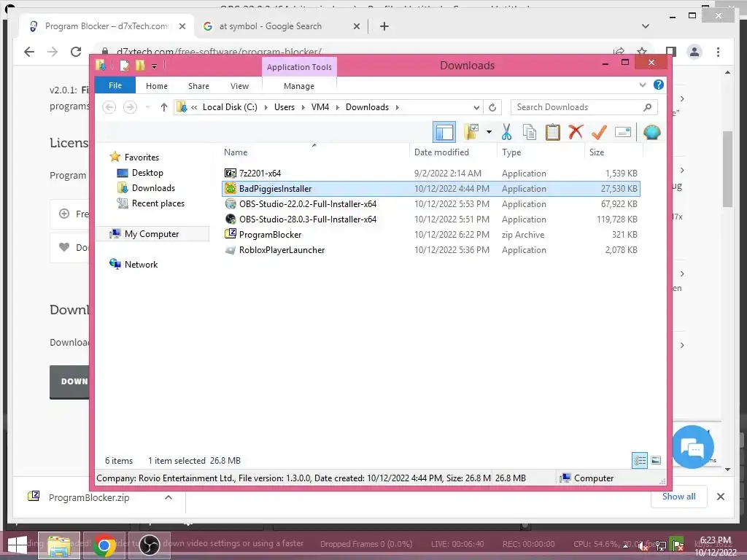Expand the chevron after Downloads breadcrumb
Viewport: 747px width, 560px height.
tap(398, 107)
